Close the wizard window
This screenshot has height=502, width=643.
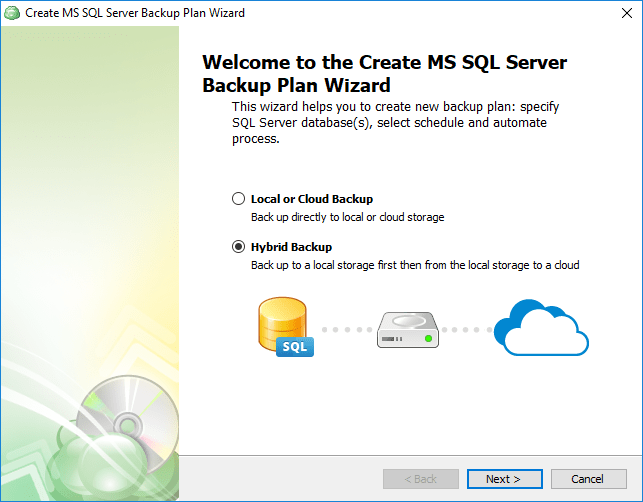627,13
